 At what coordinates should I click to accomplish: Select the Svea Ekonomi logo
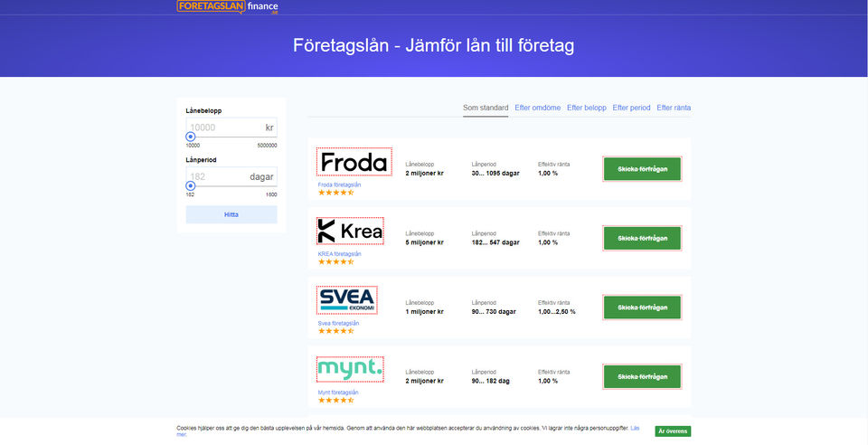(x=347, y=300)
